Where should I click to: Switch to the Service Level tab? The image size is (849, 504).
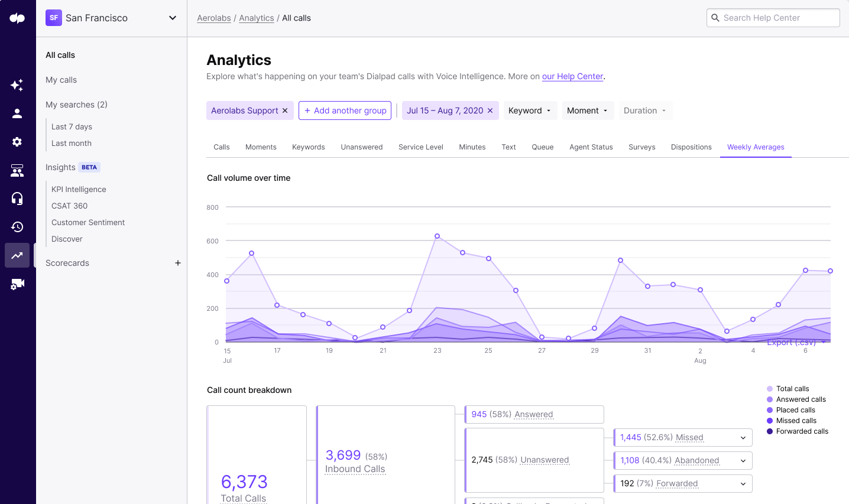coord(420,147)
